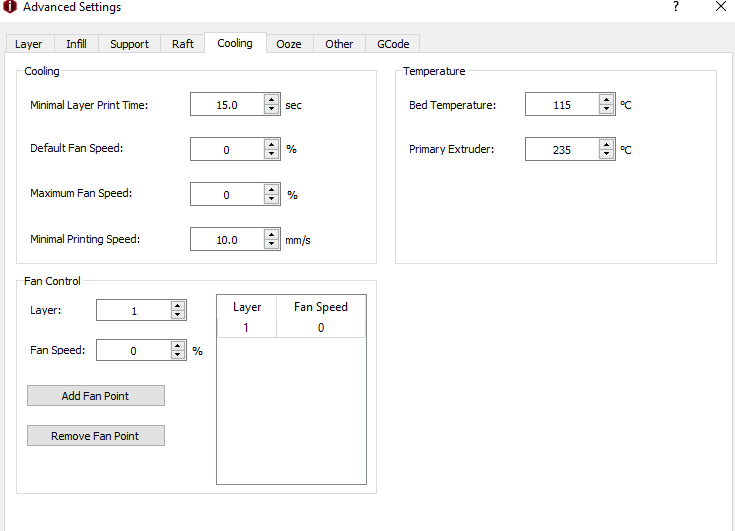Click the Add Fan Point button
This screenshot has width=735, height=531.
[95, 396]
